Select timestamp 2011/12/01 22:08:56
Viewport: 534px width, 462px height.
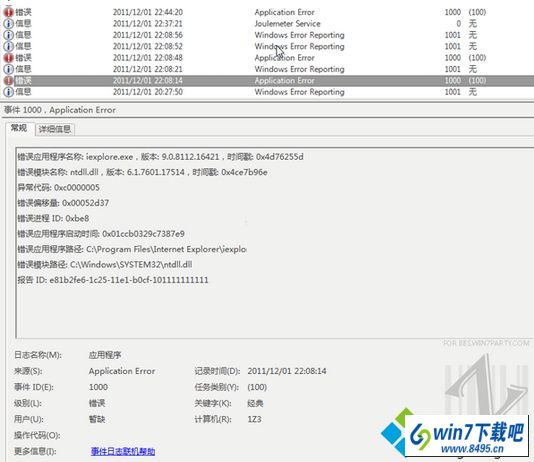pyautogui.click(x=148, y=35)
